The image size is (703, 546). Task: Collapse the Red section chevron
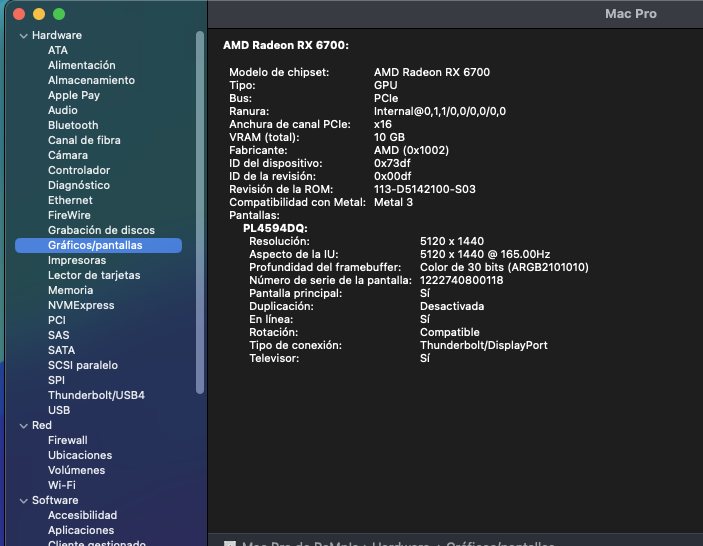click(24, 426)
